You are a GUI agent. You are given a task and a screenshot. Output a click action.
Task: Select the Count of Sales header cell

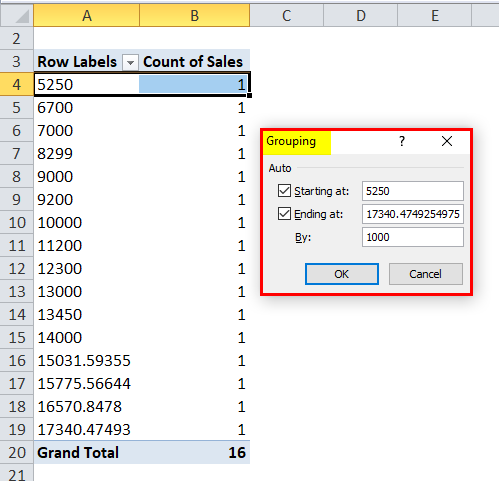(195, 62)
